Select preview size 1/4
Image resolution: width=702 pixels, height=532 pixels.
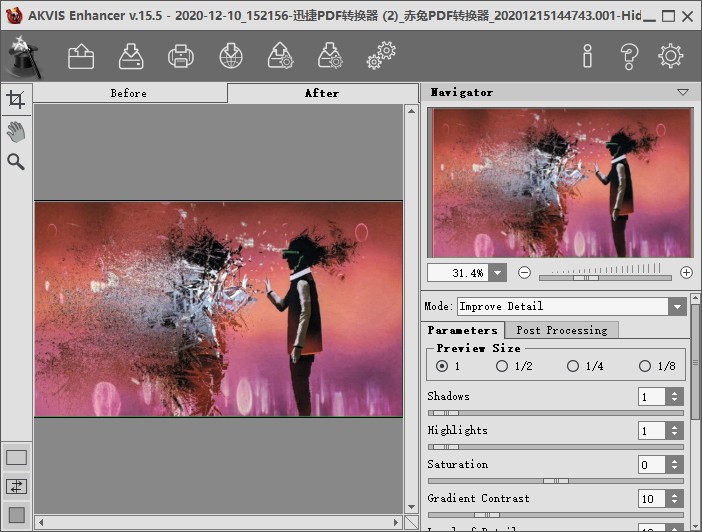tap(573, 366)
